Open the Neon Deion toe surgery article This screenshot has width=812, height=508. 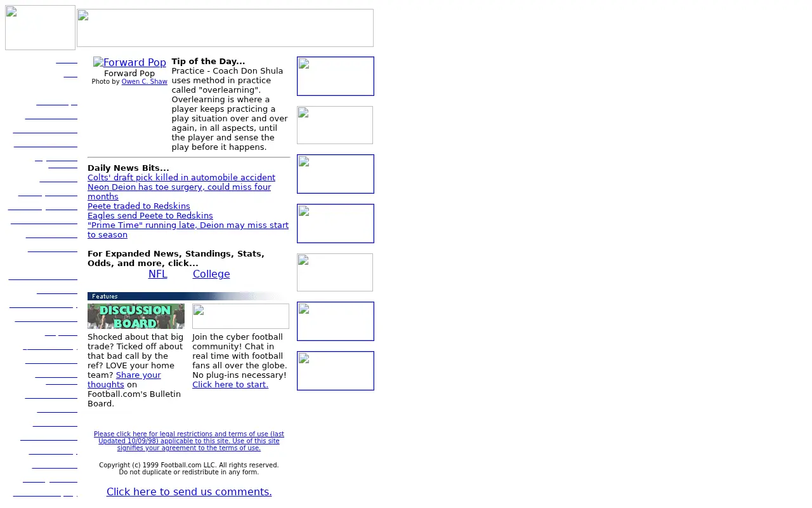[179, 192]
